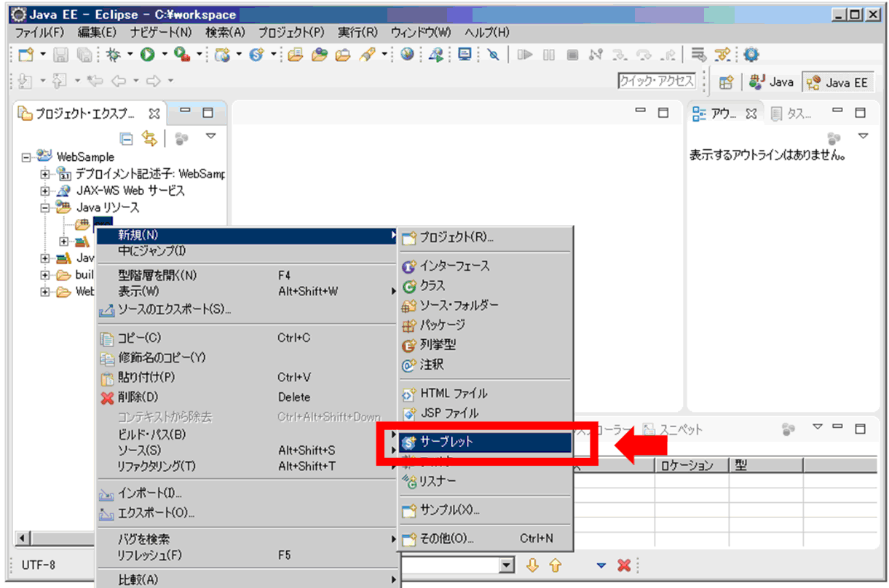889x588 pixels.
Task: Click the Debug bug icon in toolbar
Action: pyautogui.click(x=113, y=55)
